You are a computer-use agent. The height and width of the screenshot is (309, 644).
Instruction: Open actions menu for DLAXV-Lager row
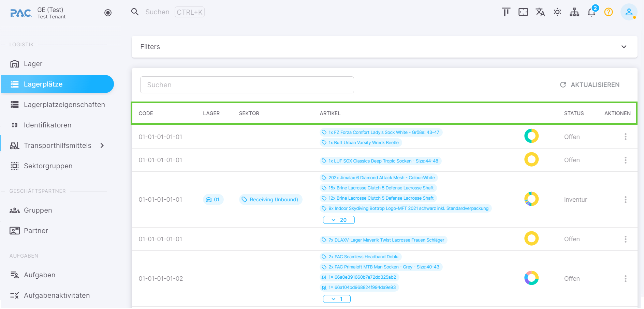626,239
